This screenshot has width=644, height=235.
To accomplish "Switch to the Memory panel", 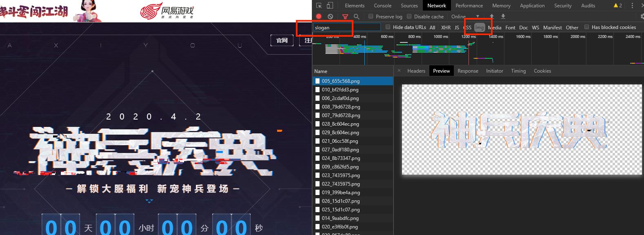I will point(501,6).
